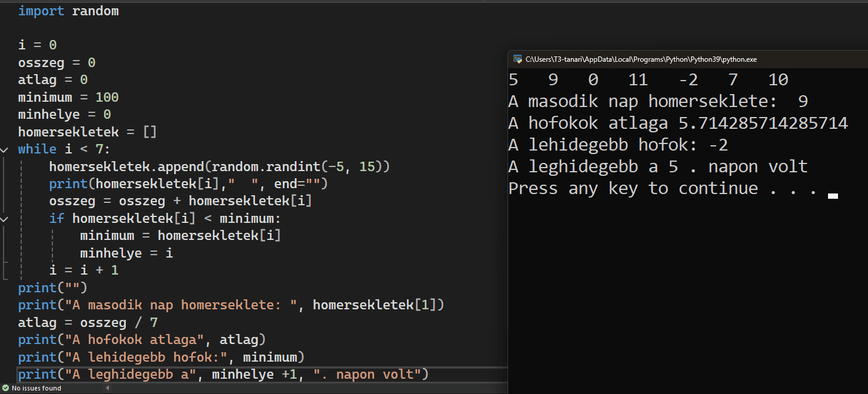Click on the atlag = osszeg / 7 line
Viewport: 868px width, 394px height.
[88, 323]
